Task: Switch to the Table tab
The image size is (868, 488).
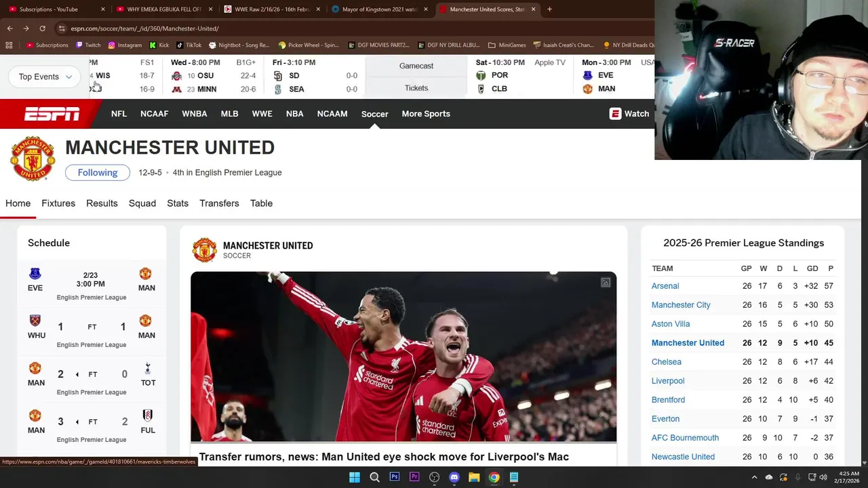Action: [x=261, y=203]
